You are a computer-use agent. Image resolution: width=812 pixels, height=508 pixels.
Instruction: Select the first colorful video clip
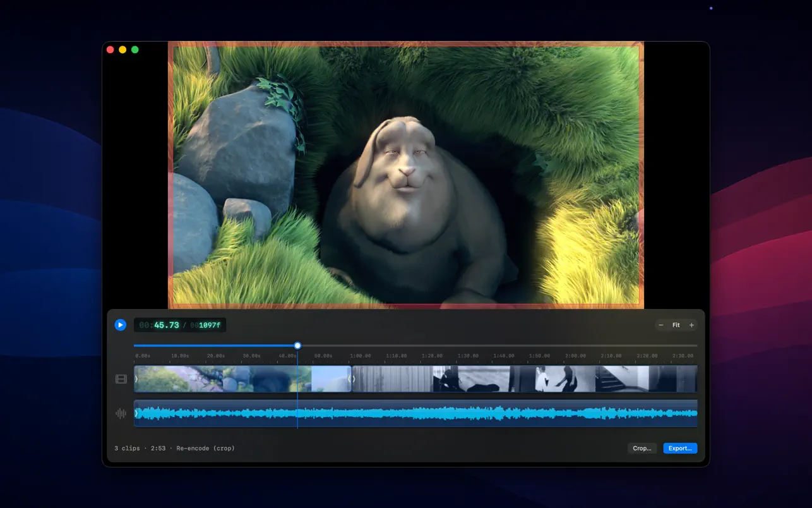[242, 378]
